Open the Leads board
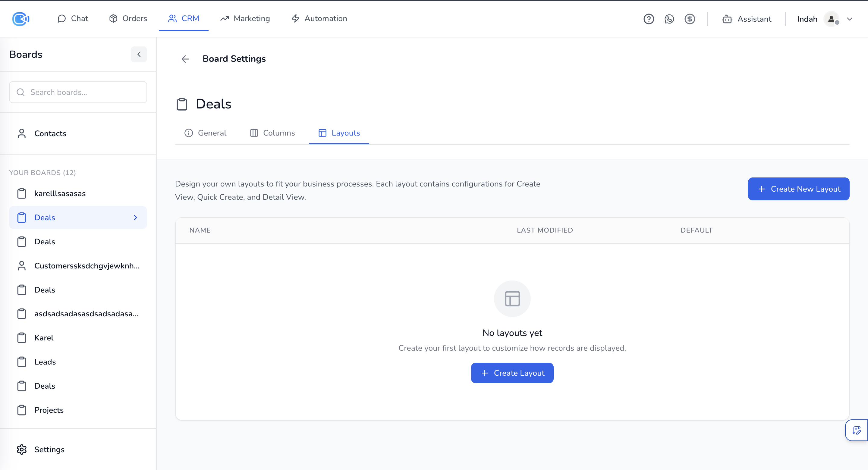This screenshot has height=470, width=868. click(x=45, y=362)
